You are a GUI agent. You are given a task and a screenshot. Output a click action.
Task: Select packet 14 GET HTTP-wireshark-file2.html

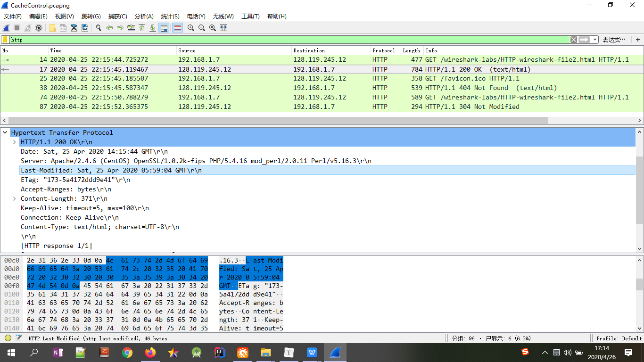click(x=322, y=60)
